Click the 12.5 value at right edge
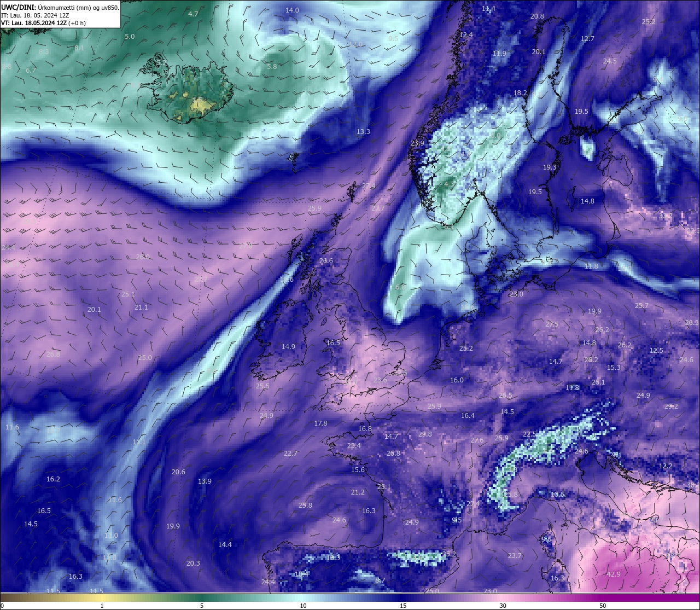This screenshot has width=700, height=610. pyautogui.click(x=656, y=351)
